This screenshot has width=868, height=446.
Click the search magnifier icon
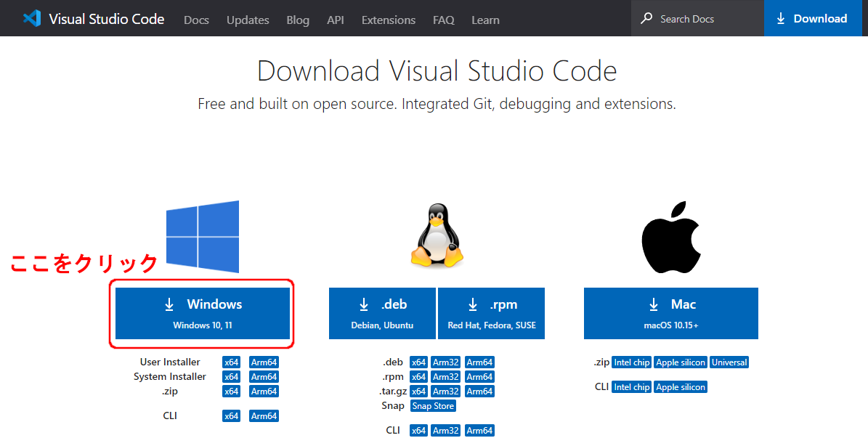click(646, 19)
